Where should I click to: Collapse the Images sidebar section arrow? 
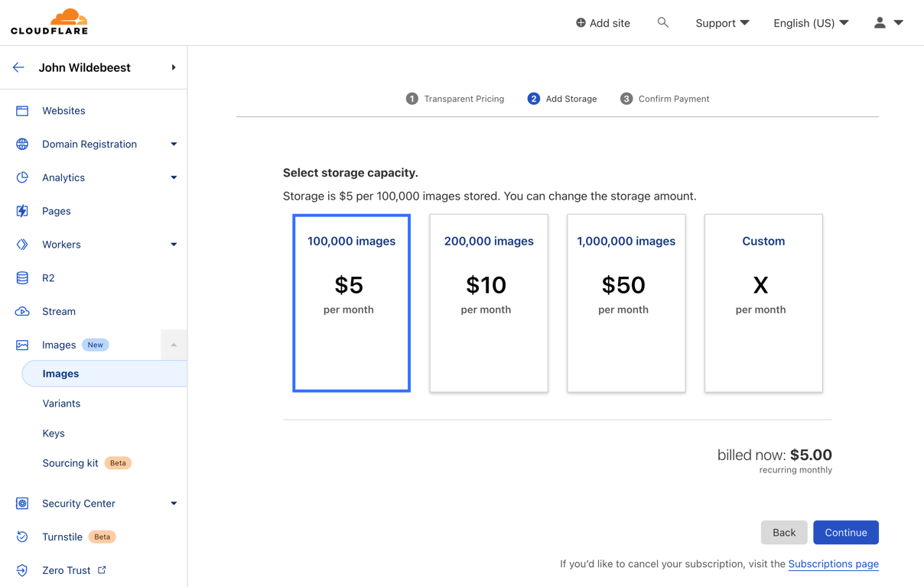[x=174, y=345]
